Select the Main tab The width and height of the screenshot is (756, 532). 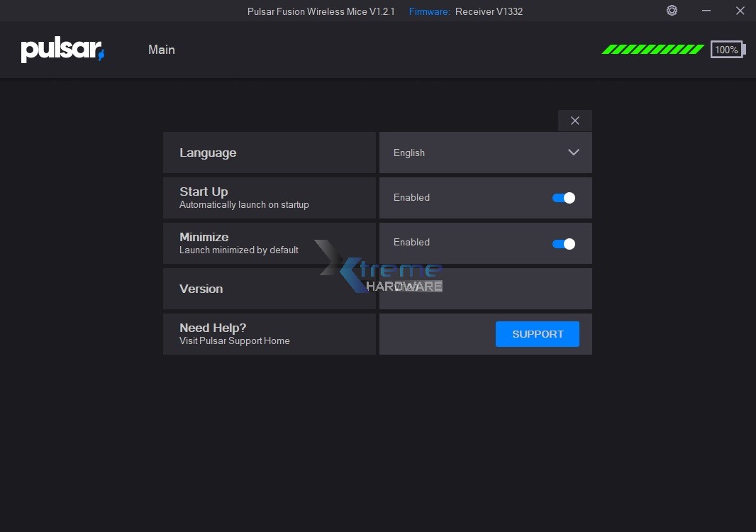[x=161, y=49]
